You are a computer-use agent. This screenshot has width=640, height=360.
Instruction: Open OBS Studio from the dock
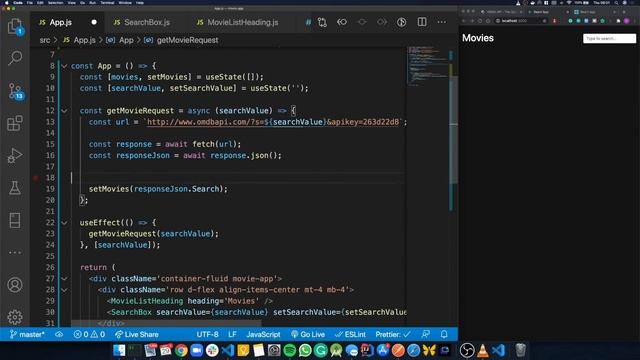pos(467,350)
